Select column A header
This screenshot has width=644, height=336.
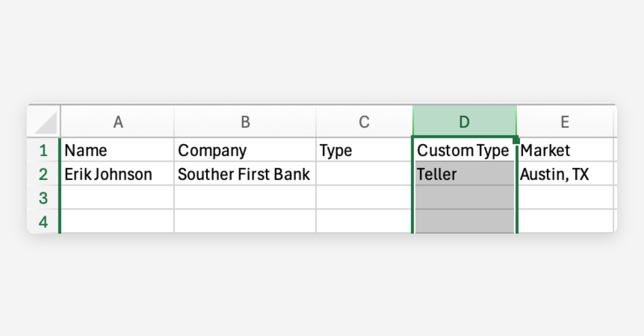[118, 122]
